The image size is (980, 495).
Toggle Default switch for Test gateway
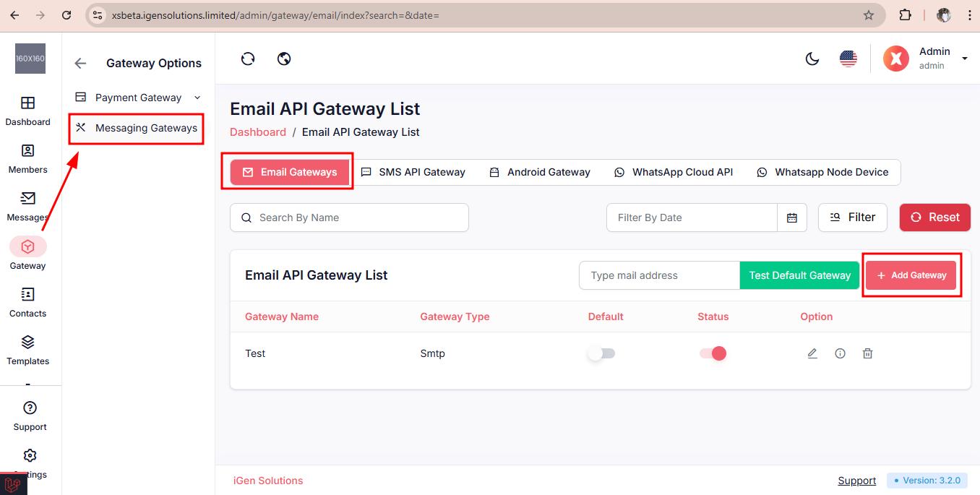point(601,353)
